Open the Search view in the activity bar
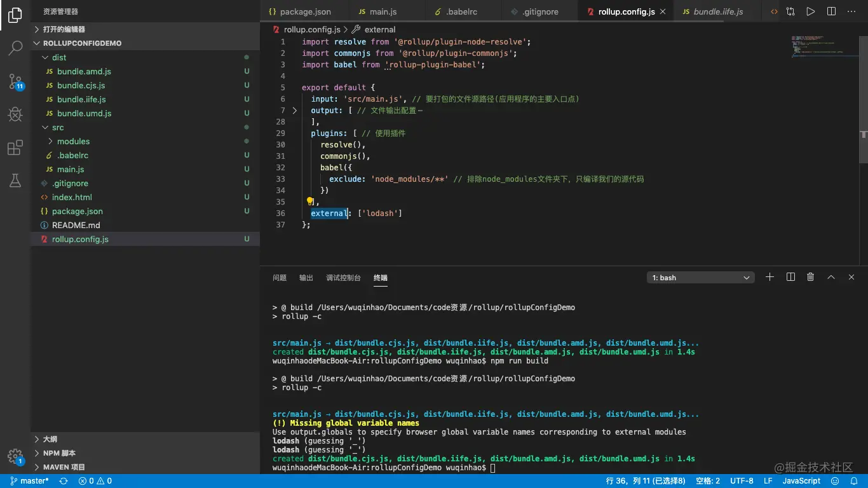This screenshot has height=488, width=868. tap(15, 48)
